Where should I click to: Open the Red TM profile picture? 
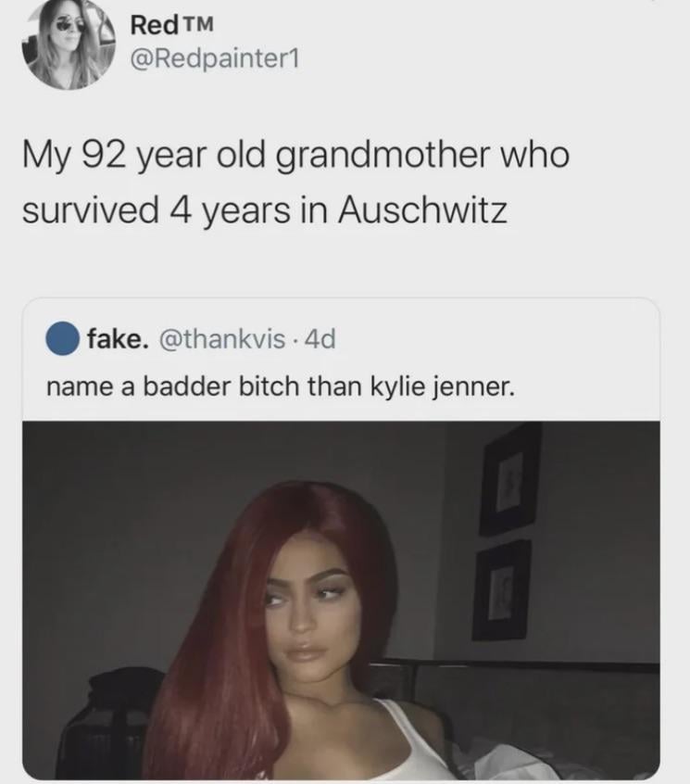[69, 44]
